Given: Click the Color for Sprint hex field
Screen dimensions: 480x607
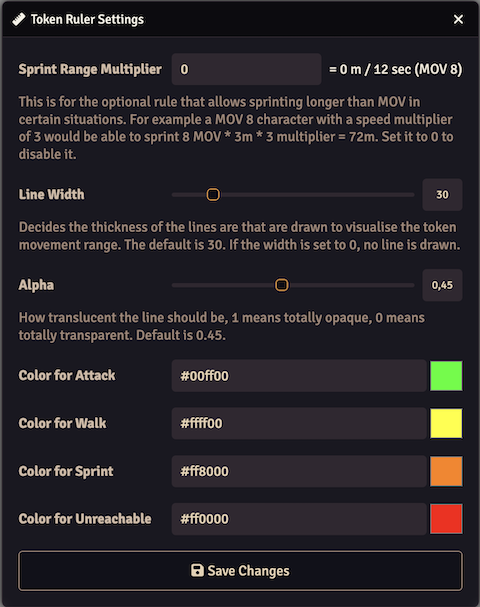Looking at the screenshot, I should 299,471.
